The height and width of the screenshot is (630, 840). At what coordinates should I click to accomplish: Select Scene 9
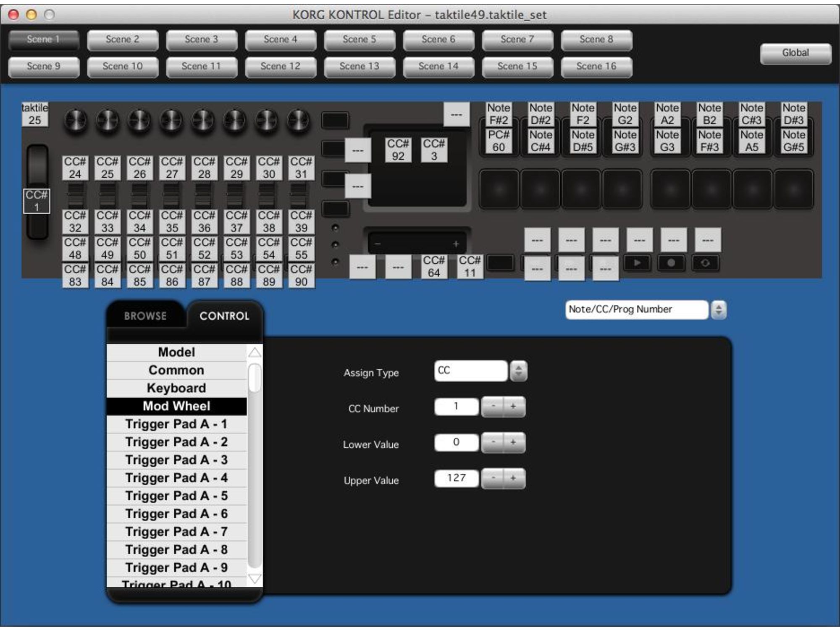coord(44,66)
